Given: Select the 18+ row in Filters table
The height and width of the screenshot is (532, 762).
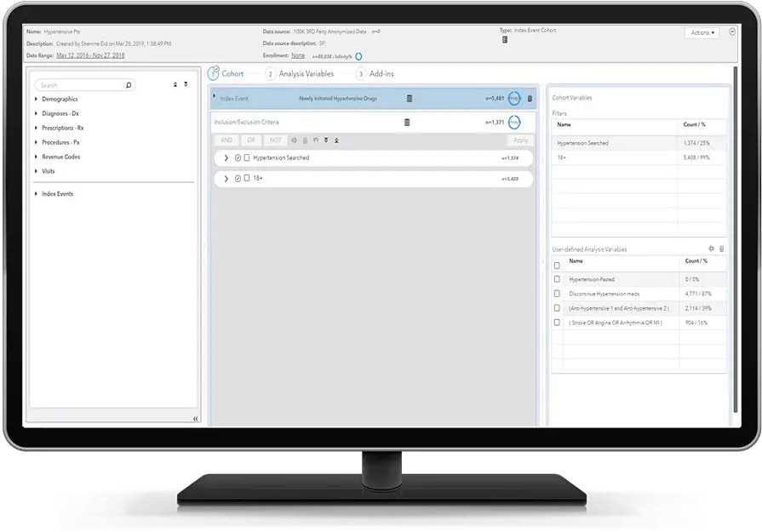Looking at the screenshot, I should tap(639, 158).
